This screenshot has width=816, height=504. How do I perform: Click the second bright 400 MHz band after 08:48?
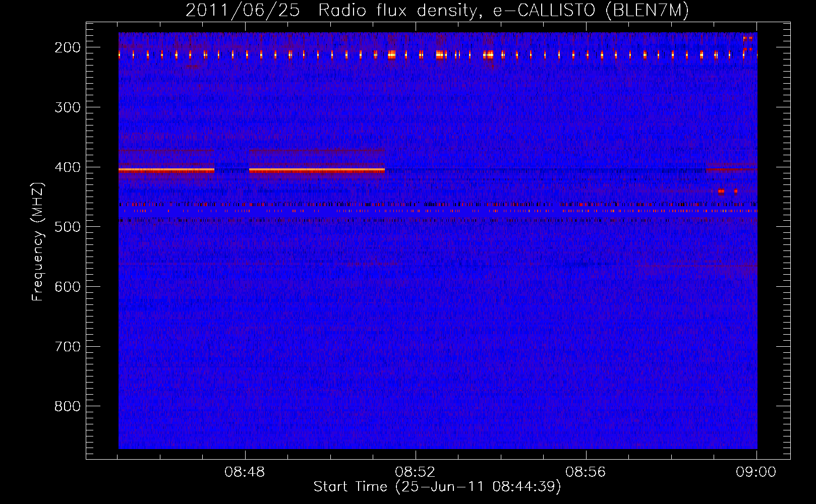point(317,170)
